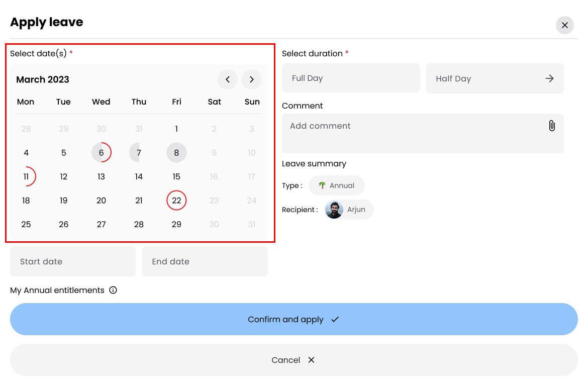The height and width of the screenshot is (388, 588).
Task: Select March 22 on the calendar
Action: [176, 200]
